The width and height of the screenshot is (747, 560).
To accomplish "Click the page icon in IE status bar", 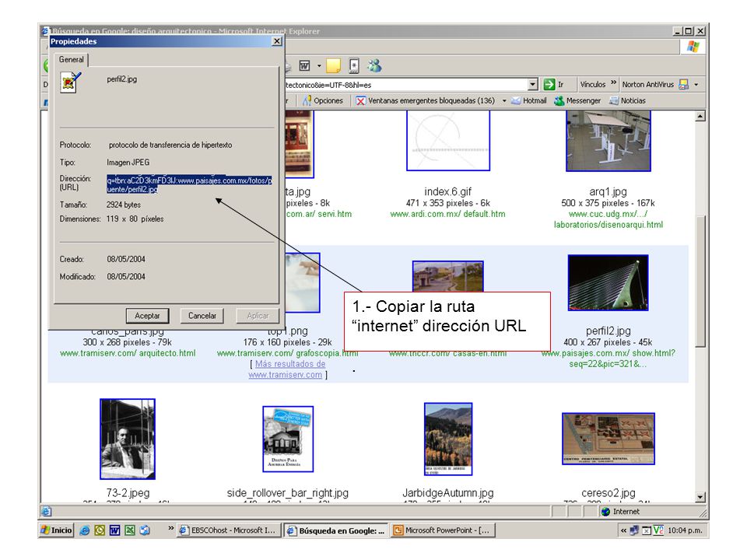I will coord(46,512).
